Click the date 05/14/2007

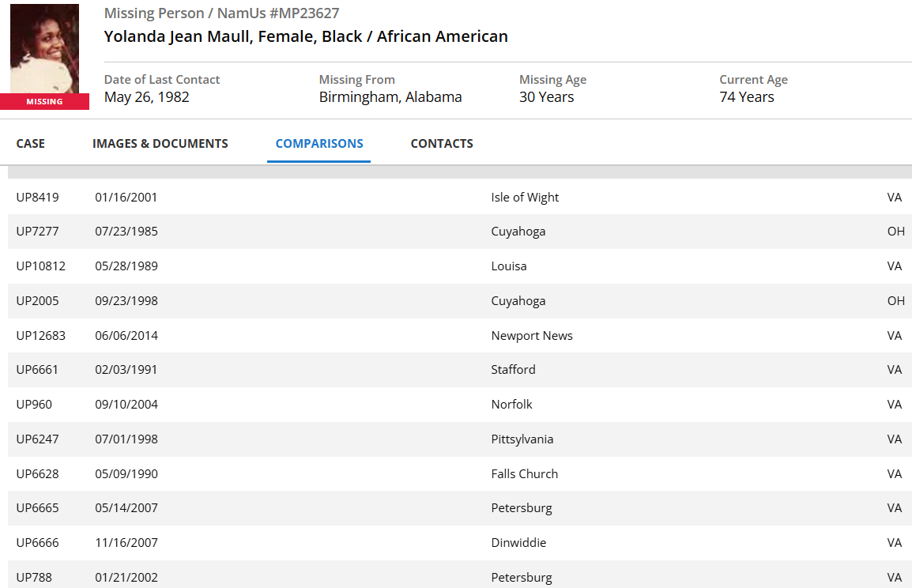126,508
